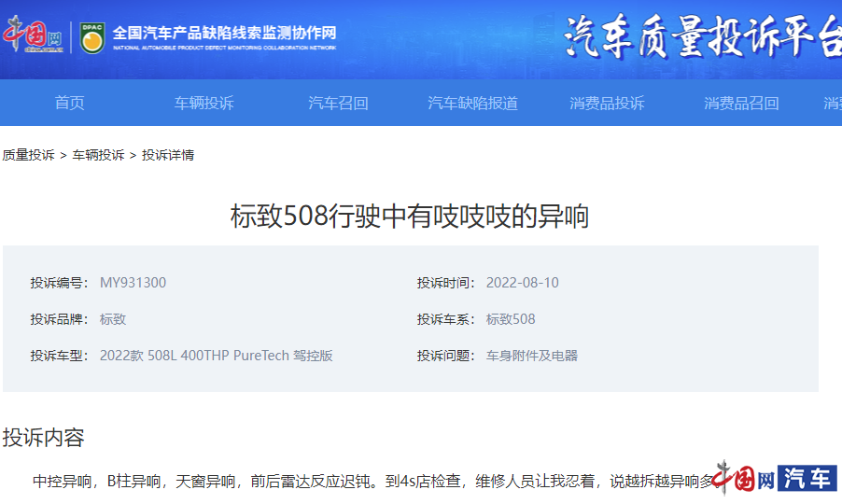
Task: Click the 汽车质量投诉平台 banner title
Action: [702, 37]
